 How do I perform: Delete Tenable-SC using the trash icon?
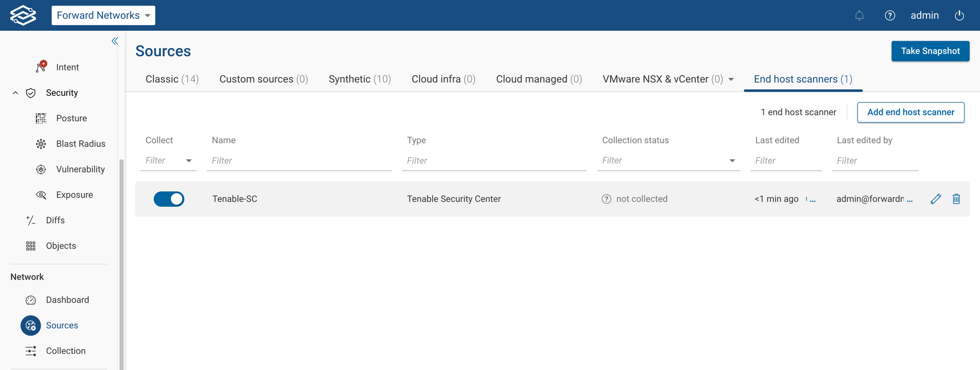pyautogui.click(x=956, y=199)
